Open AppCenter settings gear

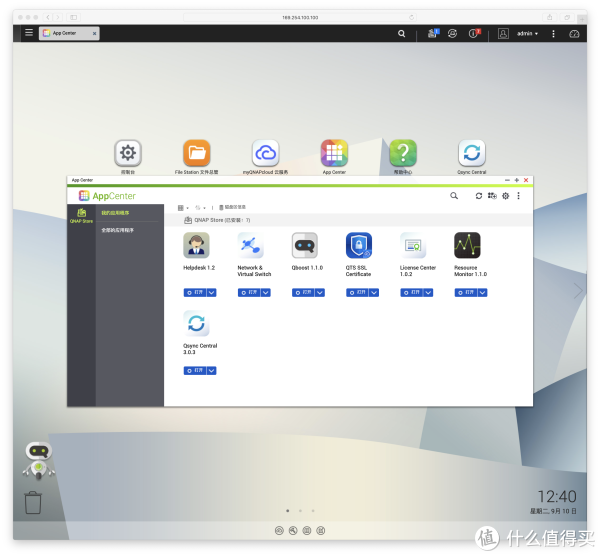click(505, 196)
